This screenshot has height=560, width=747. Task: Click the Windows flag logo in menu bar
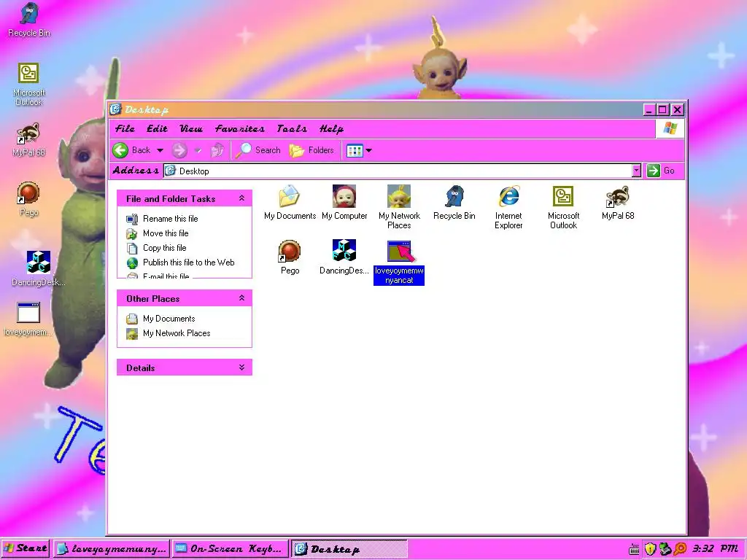[x=670, y=128]
